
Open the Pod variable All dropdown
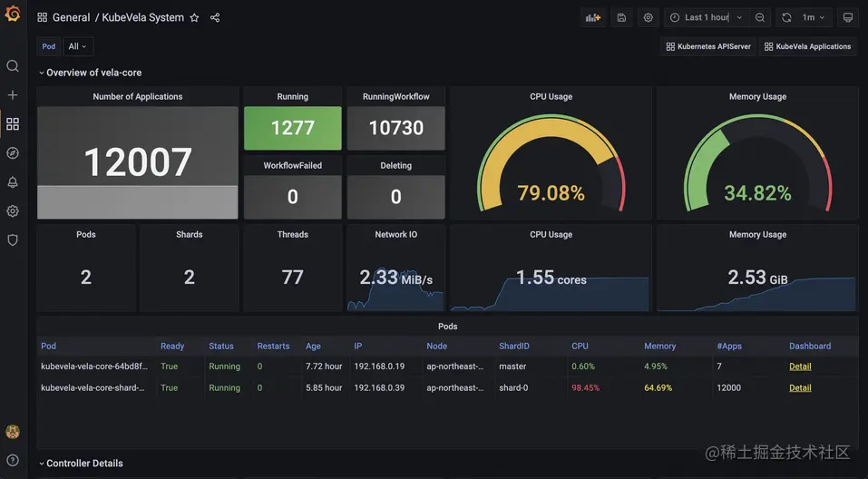[x=78, y=46]
